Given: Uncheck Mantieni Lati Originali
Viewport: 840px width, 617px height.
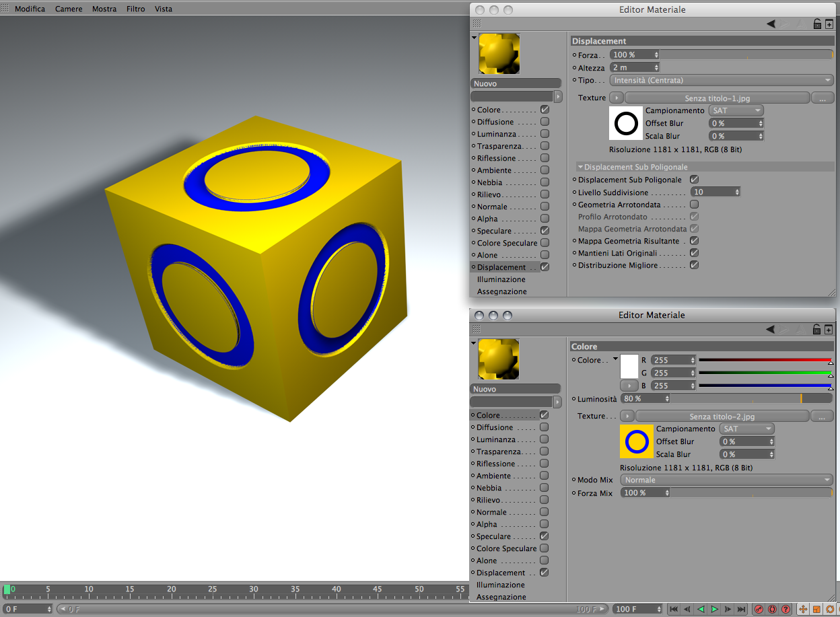Looking at the screenshot, I should click(x=694, y=253).
